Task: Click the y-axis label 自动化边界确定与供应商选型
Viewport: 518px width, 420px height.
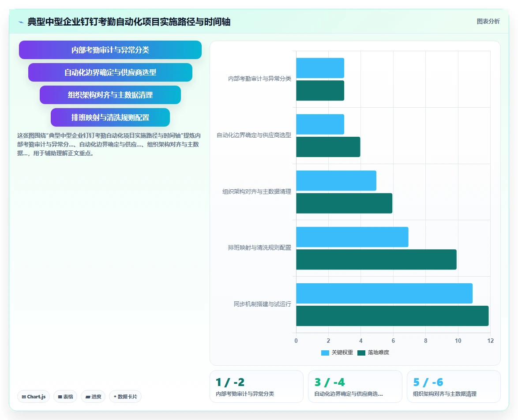Action: pos(254,135)
